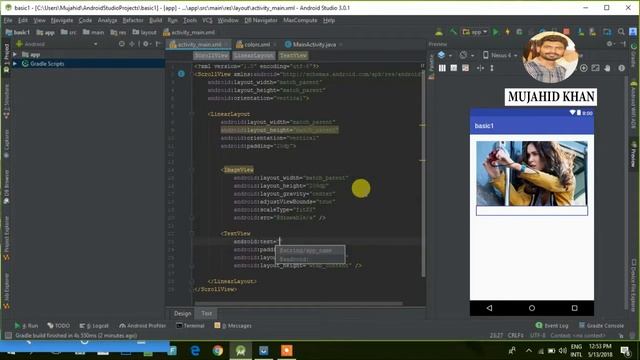
Task: Click the Android device icon left of hammer
Action: point(439,32)
